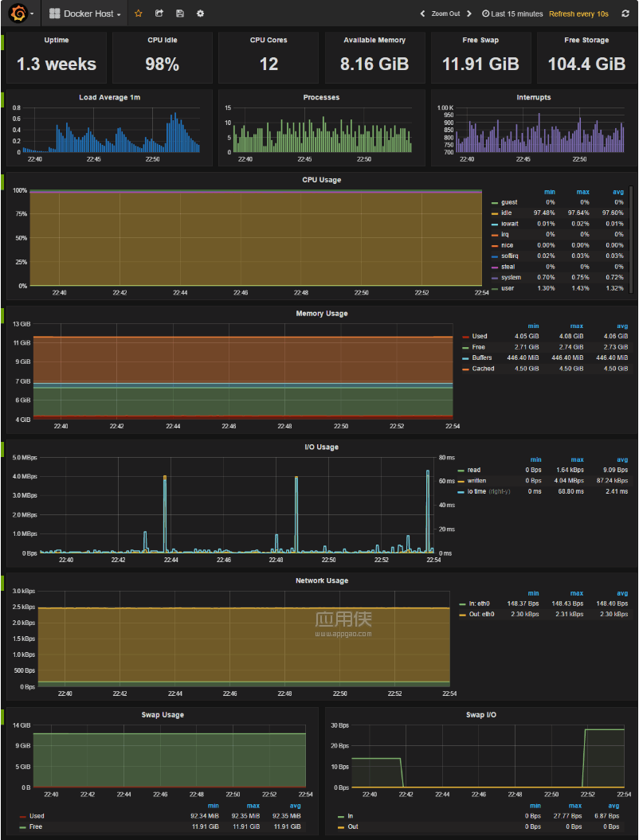639x840 pixels.
Task: Open the Grafana logo main menu
Action: 22,14
